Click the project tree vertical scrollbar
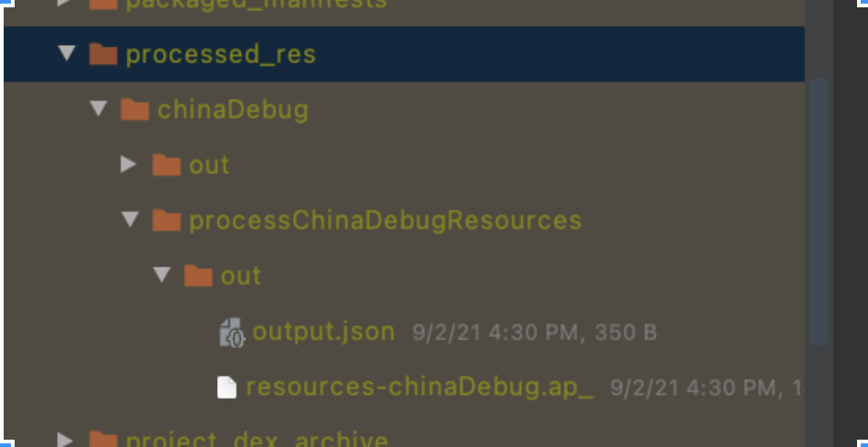Image resolution: width=868 pixels, height=447 pixels. coord(819,211)
